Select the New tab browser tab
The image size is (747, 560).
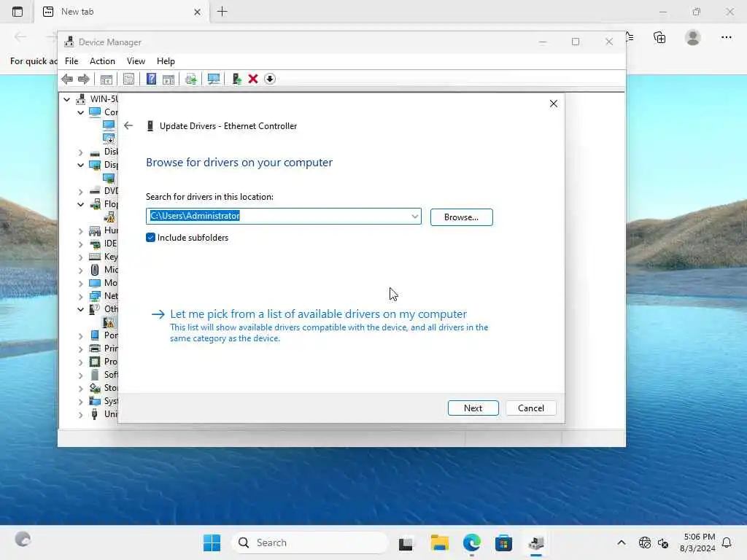tap(122, 12)
